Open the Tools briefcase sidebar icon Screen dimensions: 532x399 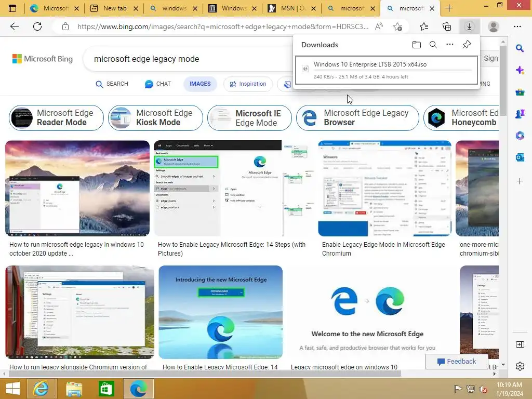click(520, 92)
